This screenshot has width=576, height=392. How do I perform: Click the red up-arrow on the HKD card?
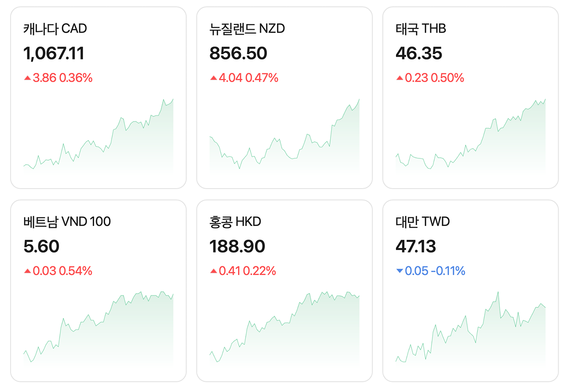point(214,271)
